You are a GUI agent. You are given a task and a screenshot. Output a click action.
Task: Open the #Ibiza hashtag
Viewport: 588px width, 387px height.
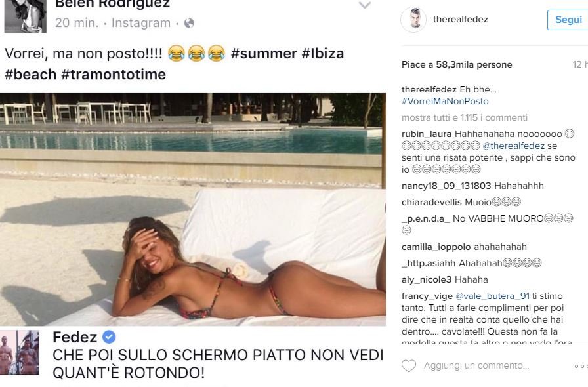tap(323, 53)
